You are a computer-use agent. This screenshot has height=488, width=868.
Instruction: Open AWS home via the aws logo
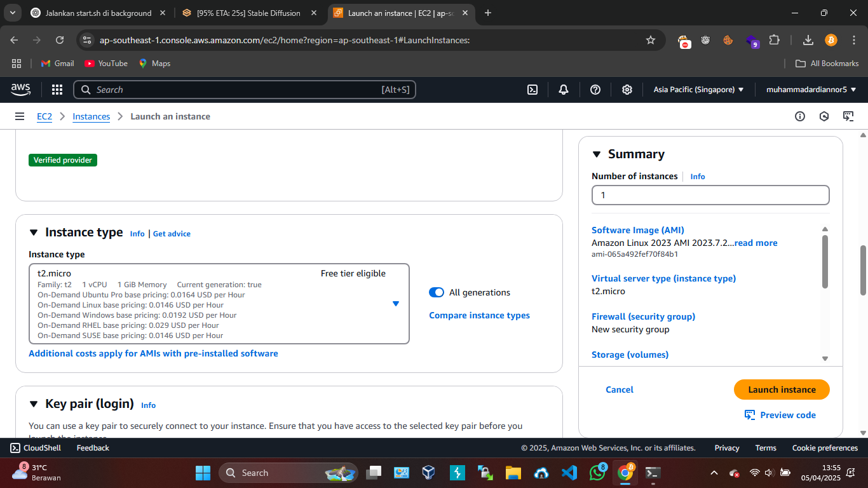[x=20, y=90]
